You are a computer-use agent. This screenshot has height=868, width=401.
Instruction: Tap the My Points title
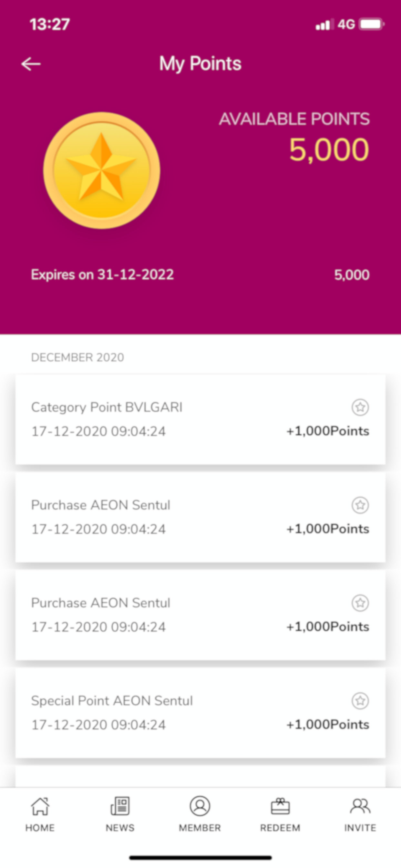click(x=200, y=64)
